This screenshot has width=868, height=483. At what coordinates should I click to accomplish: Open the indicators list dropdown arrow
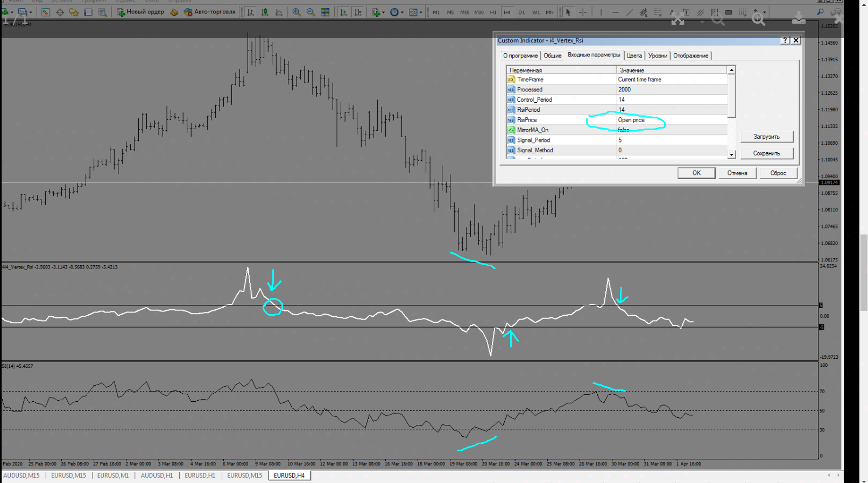[x=383, y=12]
